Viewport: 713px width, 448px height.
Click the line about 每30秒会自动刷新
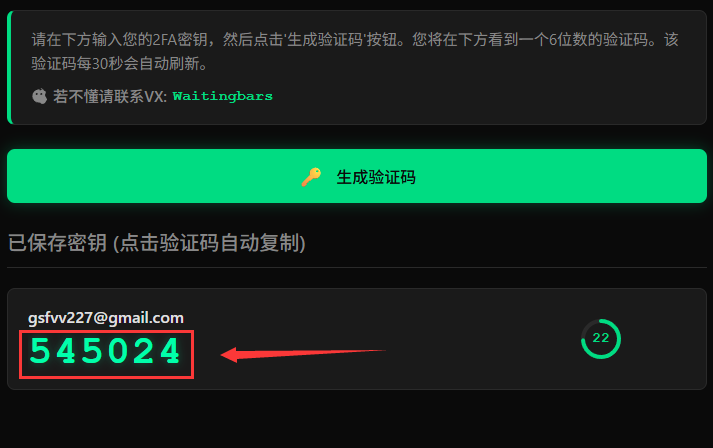tap(120, 64)
